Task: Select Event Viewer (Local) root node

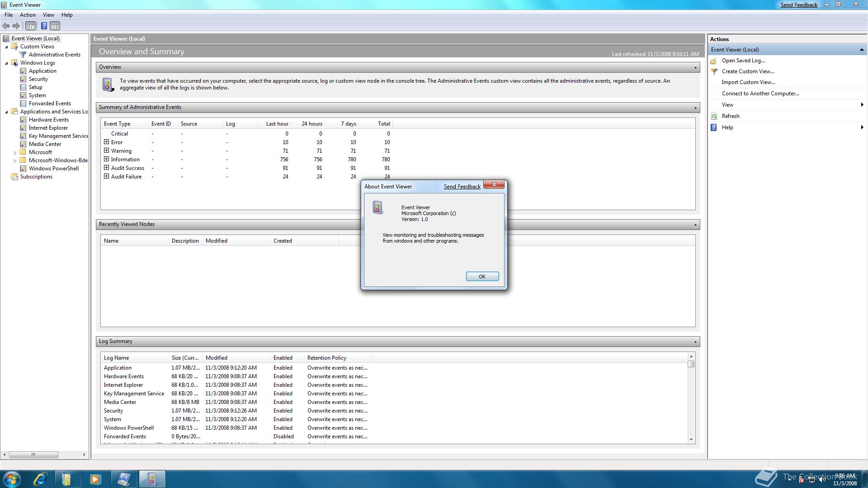Action: pyautogui.click(x=35, y=38)
